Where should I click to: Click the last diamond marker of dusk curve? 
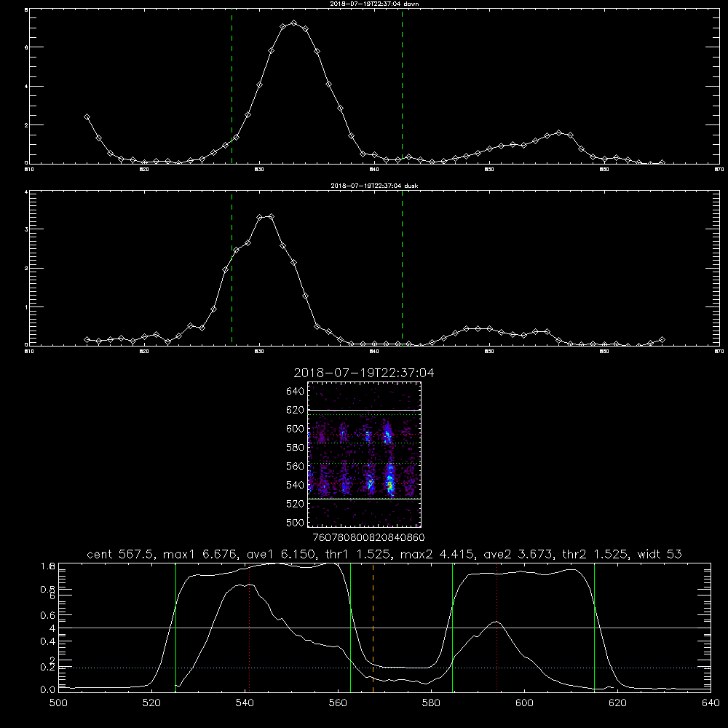(662, 340)
